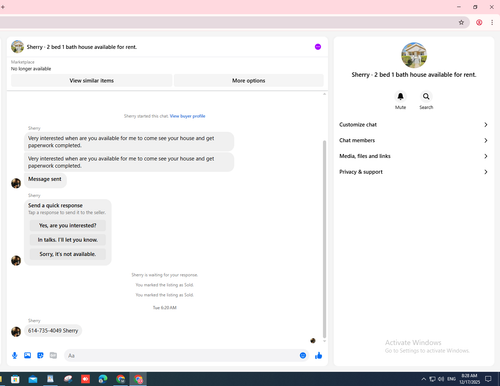
Task: Click the Aa message input field
Action: [x=186, y=355]
